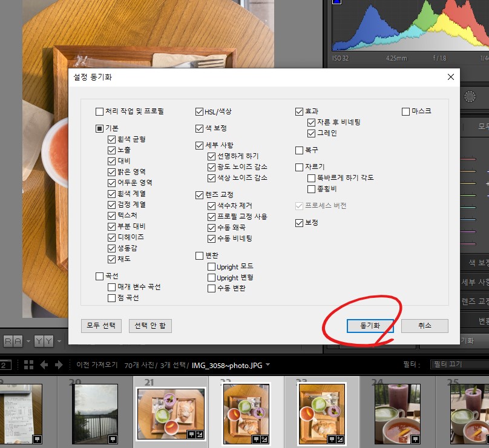Click the RA before/after view button
The width and height of the screenshot is (489, 448).
pos(13,342)
